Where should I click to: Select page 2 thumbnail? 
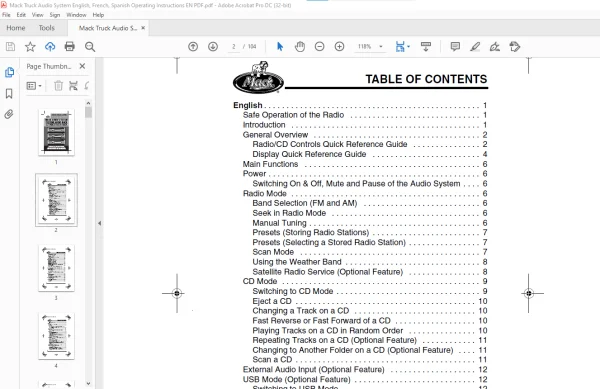(56, 200)
